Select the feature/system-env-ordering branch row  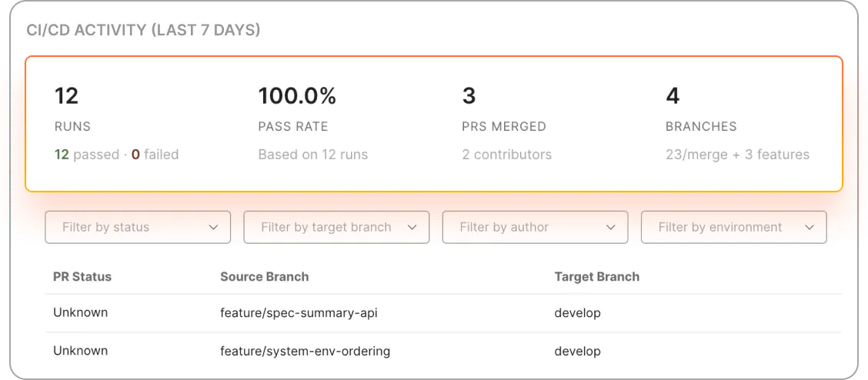tap(305, 351)
